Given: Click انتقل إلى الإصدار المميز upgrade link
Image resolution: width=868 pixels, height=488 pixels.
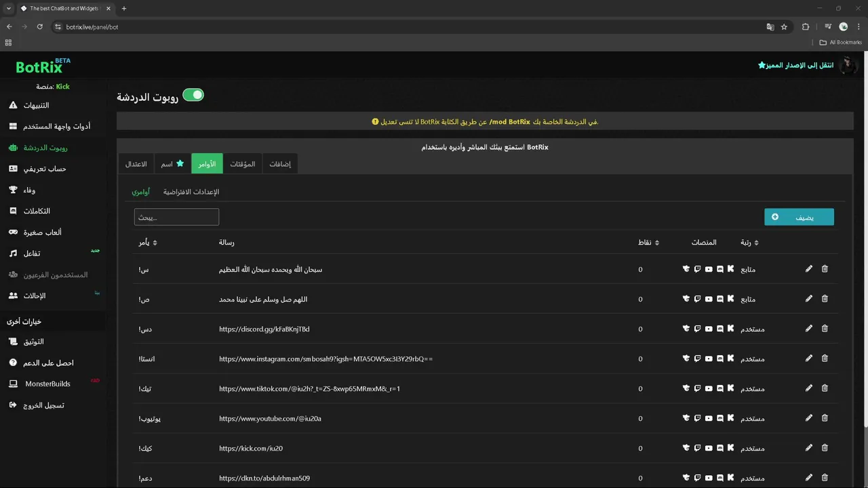Looking at the screenshot, I should 796,66.
